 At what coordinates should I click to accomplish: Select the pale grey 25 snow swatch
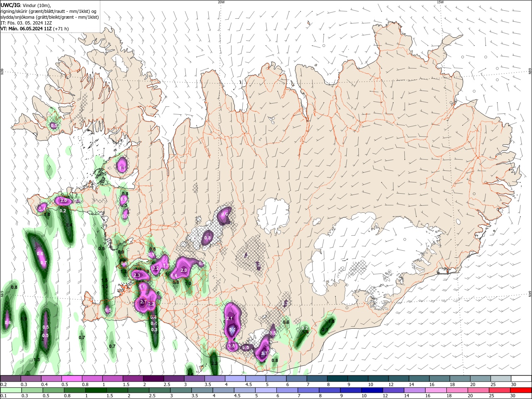click(501, 379)
